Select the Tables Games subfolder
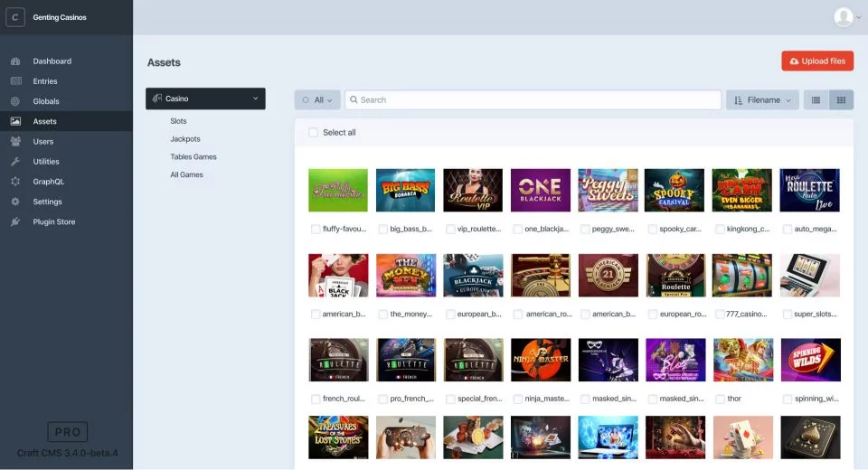 (193, 156)
